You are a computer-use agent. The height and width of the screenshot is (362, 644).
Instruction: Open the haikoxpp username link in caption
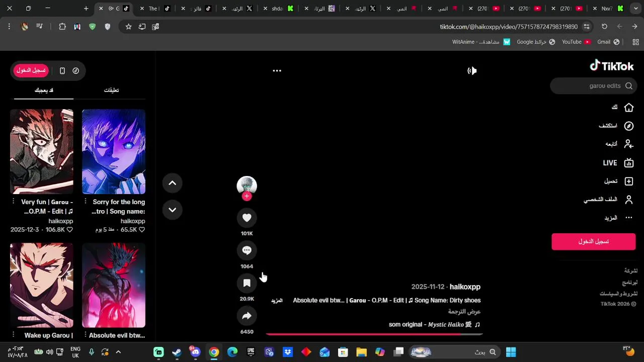[465, 287]
